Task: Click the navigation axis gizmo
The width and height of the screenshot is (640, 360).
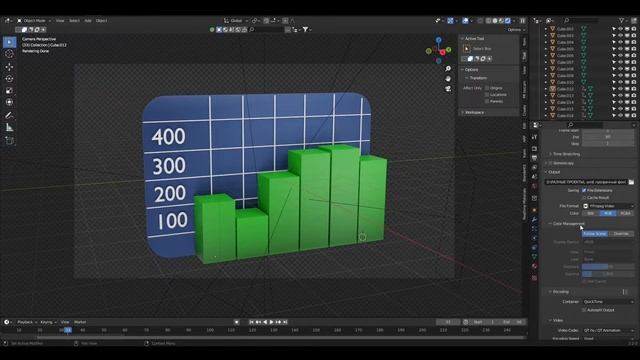Action: point(438,50)
